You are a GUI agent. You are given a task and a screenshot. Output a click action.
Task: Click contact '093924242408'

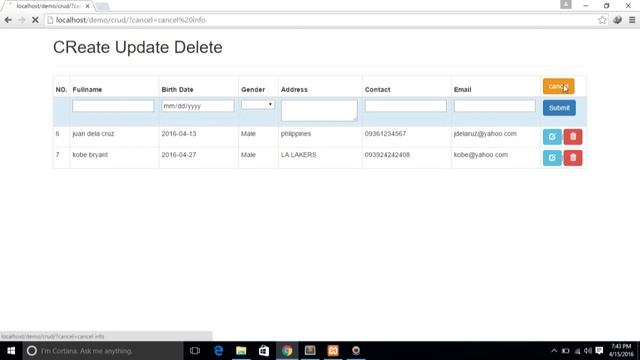(387, 155)
